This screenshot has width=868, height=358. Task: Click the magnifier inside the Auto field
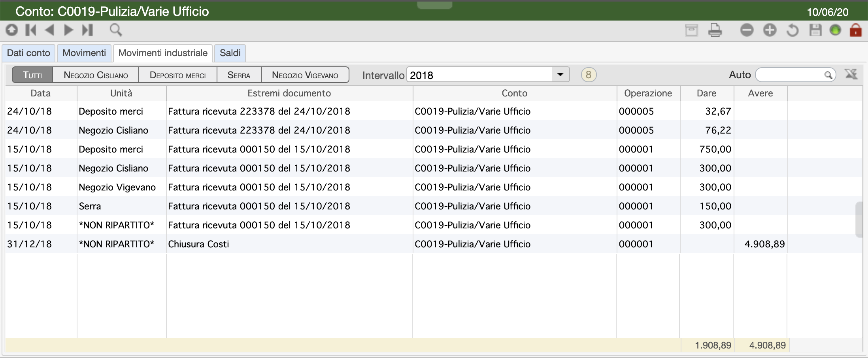[x=828, y=75]
